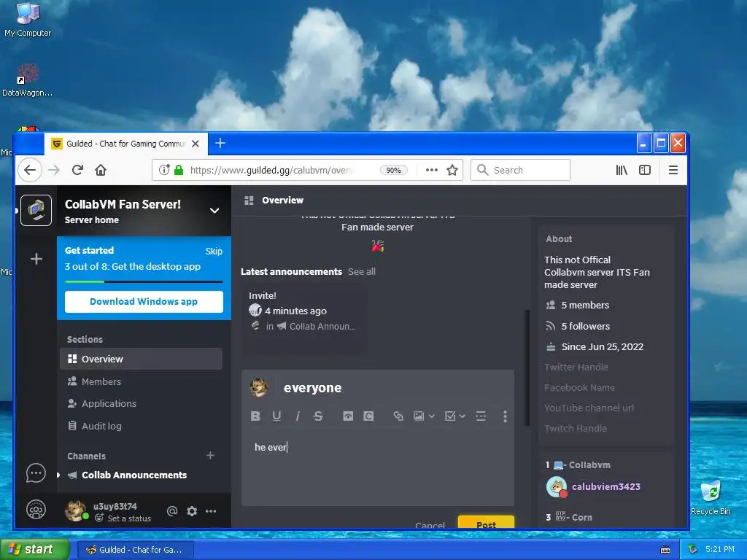Click the 5 followers stat
Viewport: 747px width, 560px height.
coord(586,326)
